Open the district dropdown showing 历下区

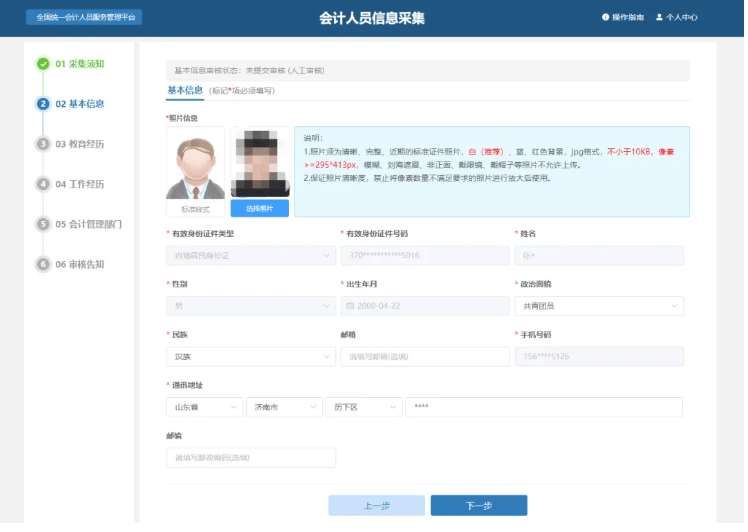pyautogui.click(x=362, y=408)
